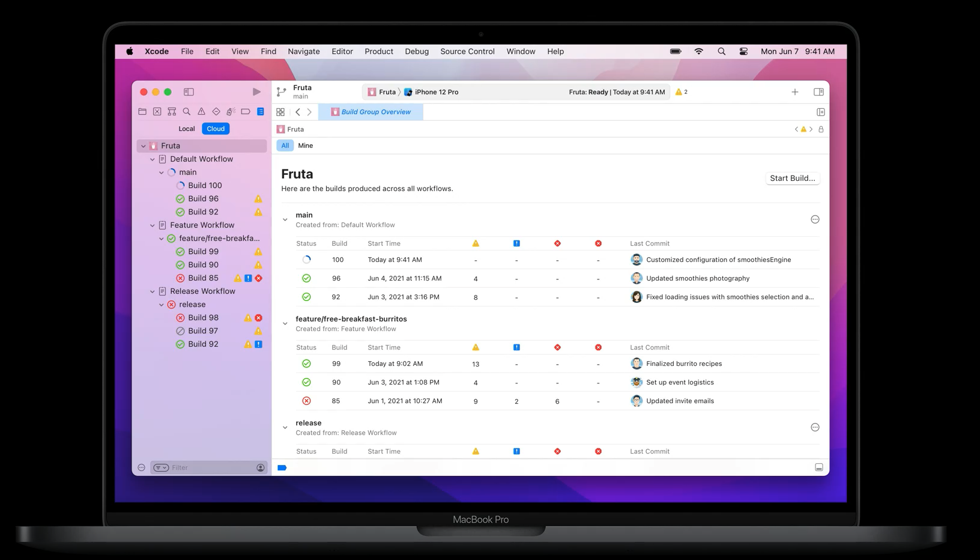The image size is (980, 560).
Task: Open the File menu
Action: (187, 52)
